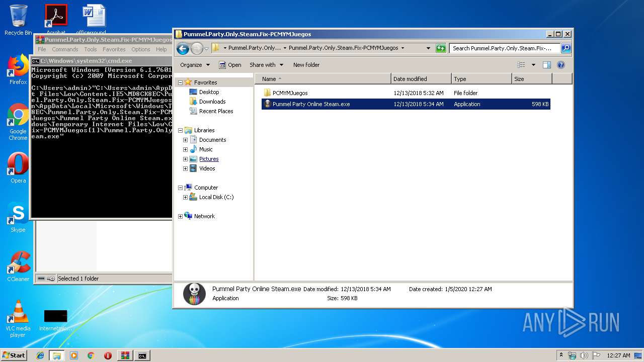This screenshot has height=362, width=644.
Task: Open the recent pages dropdown beside Forward
Action: [x=206, y=49]
